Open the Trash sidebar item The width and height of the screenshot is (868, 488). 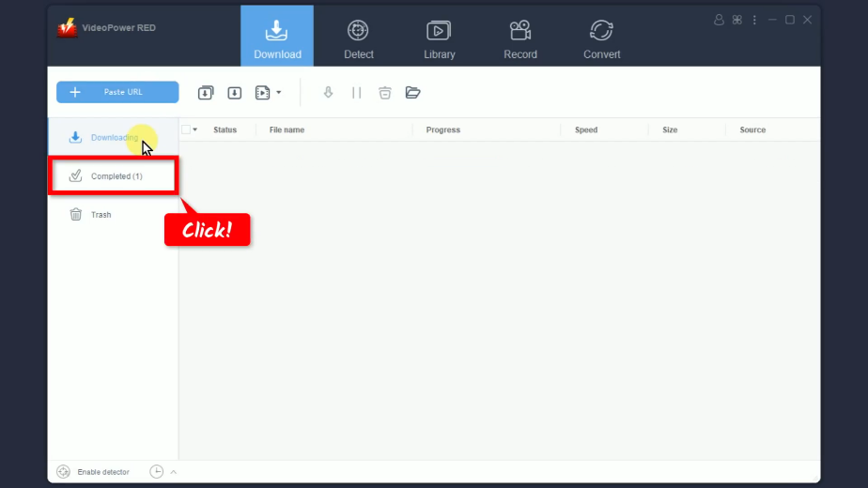[x=113, y=215]
